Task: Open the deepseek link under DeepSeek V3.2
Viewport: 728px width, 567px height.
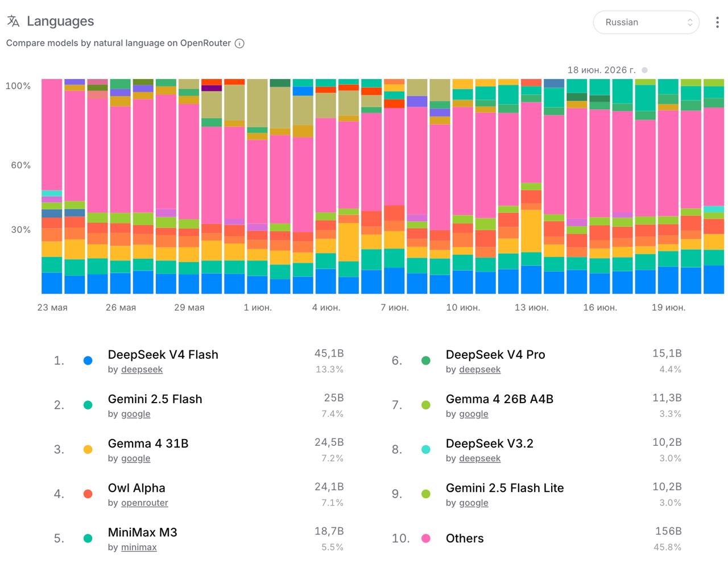Action: click(480, 458)
